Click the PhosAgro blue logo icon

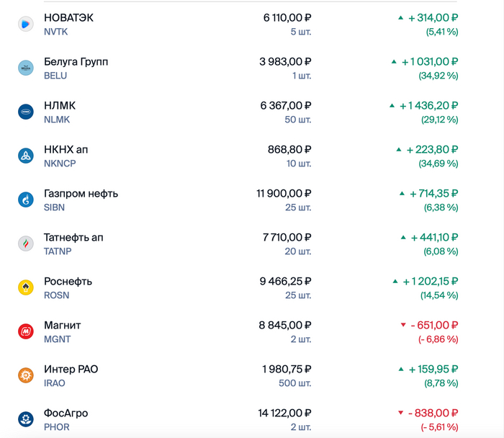pos(26,419)
